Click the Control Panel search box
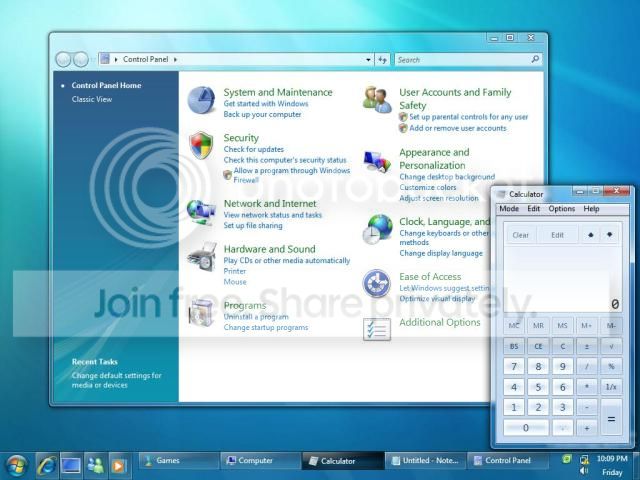Image resolution: width=640 pixels, height=480 pixels. [465, 60]
